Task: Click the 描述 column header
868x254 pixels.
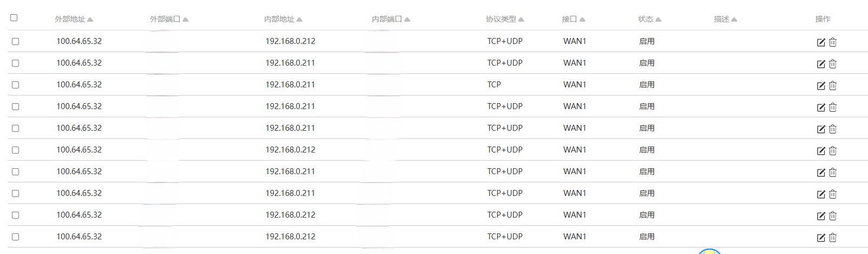Action: coord(721,19)
